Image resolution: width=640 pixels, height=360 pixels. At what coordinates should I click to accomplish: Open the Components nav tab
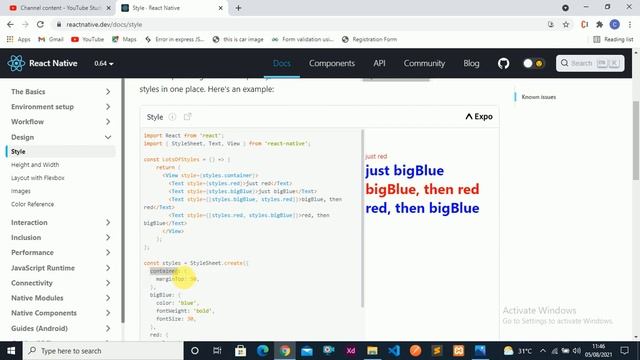332,63
